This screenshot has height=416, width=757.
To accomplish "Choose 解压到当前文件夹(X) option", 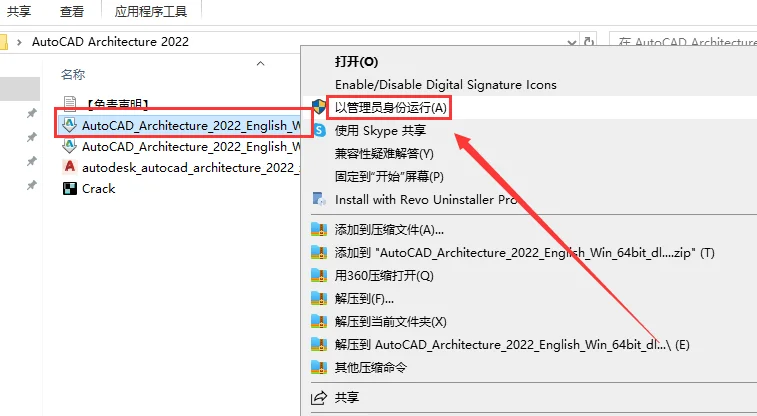I will pos(390,321).
